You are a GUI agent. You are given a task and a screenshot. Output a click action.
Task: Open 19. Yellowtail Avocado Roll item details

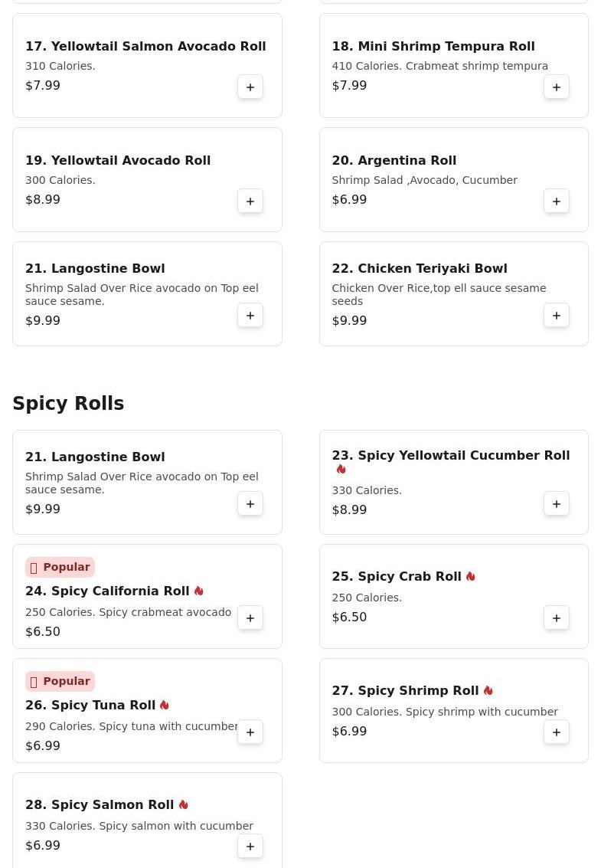tap(118, 161)
